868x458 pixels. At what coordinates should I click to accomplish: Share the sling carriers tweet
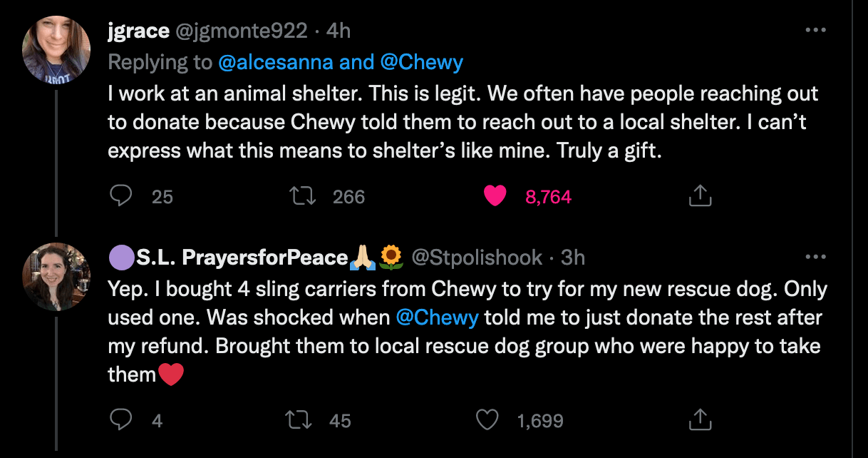[700, 420]
